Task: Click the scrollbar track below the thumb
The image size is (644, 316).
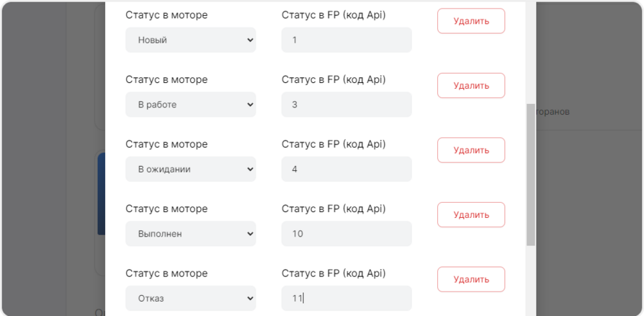Action: (x=531, y=281)
